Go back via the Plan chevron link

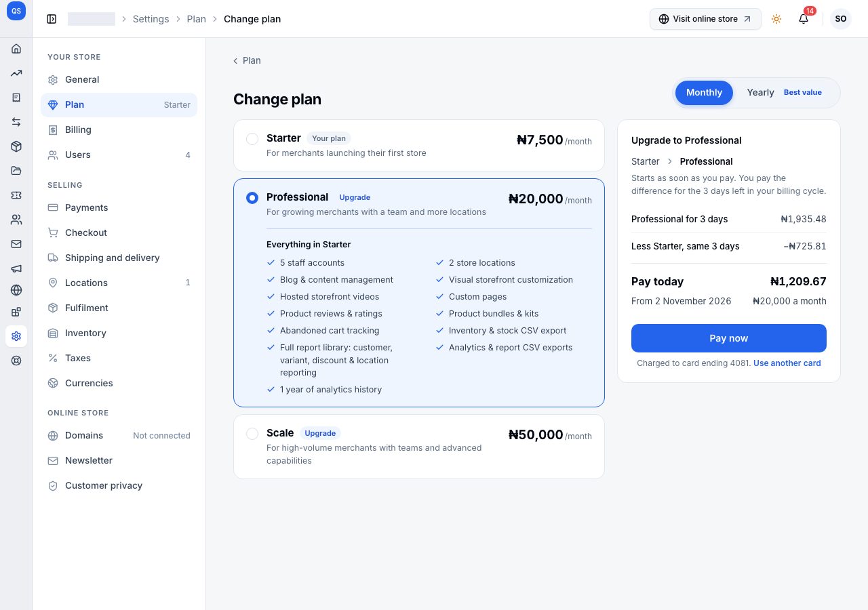click(x=247, y=60)
